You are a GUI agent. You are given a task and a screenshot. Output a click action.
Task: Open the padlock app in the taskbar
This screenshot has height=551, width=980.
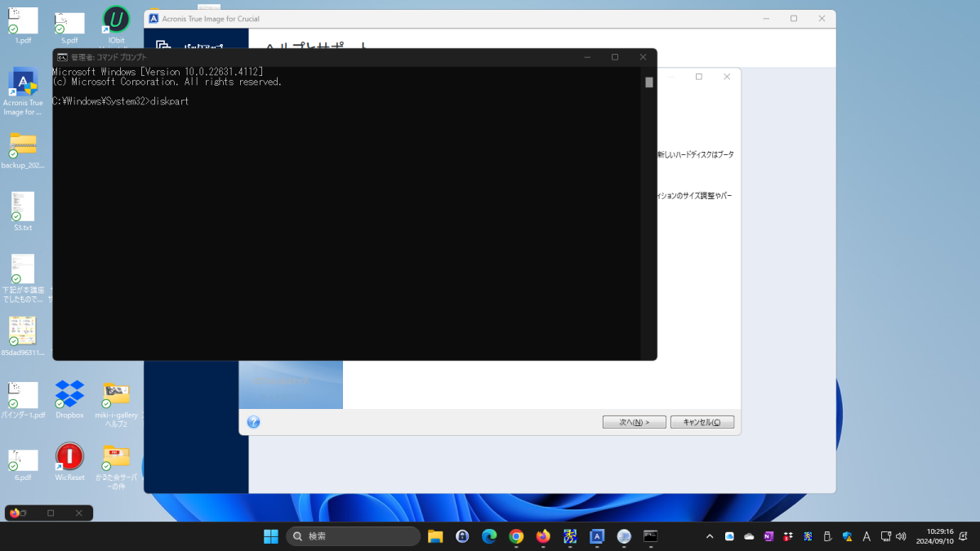pyautogui.click(x=462, y=536)
